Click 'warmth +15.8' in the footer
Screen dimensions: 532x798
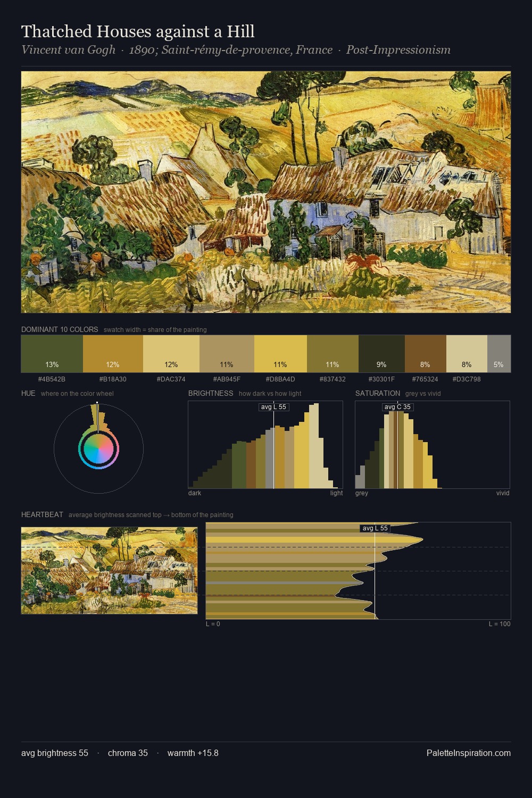(193, 753)
